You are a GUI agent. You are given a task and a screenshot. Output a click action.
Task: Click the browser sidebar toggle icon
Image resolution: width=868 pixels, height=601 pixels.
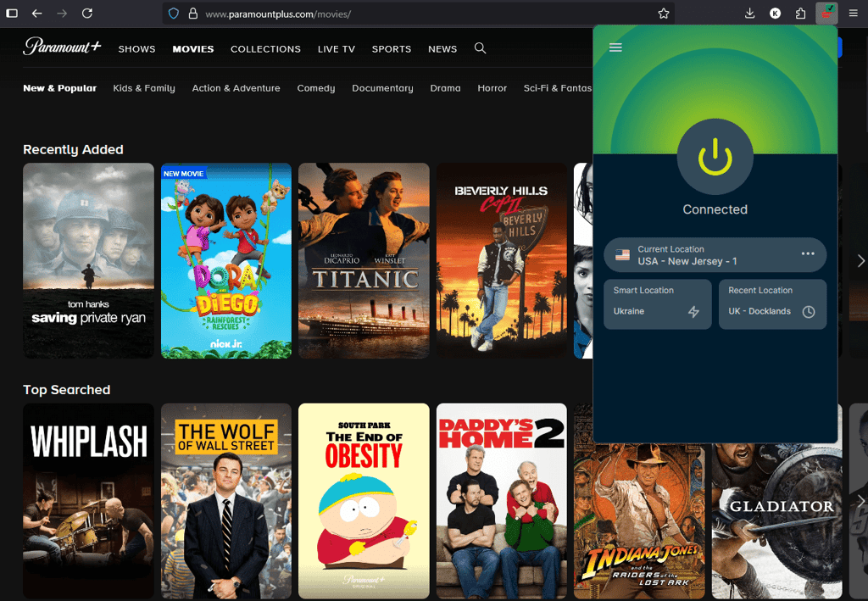pos(12,14)
